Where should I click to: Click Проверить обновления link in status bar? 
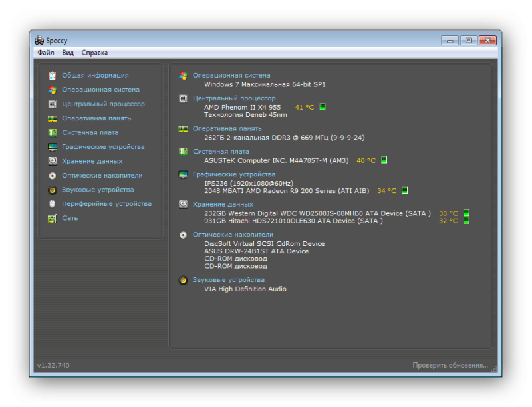click(450, 365)
